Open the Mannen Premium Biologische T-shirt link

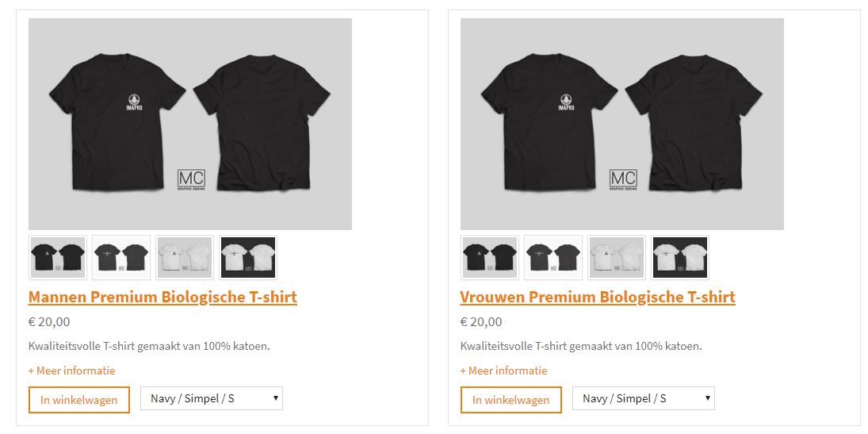[163, 298]
